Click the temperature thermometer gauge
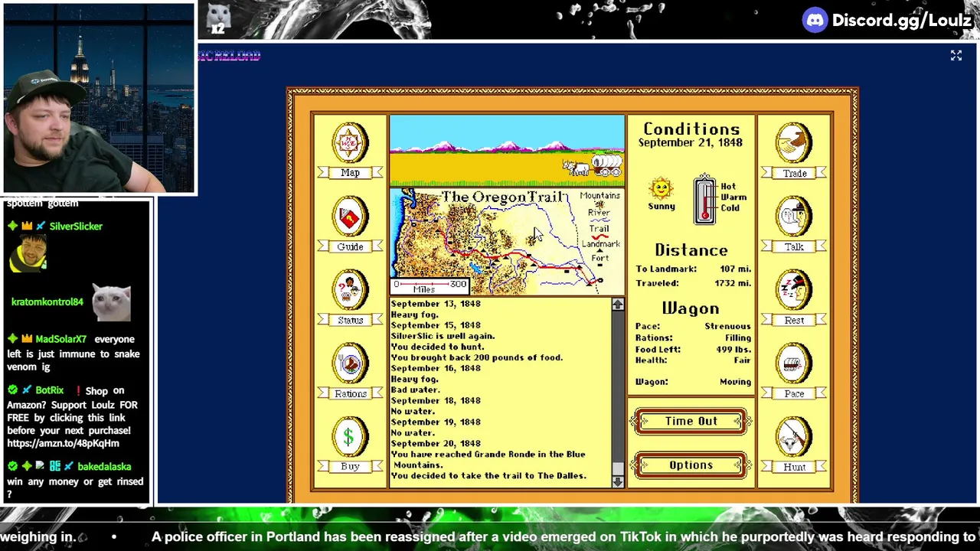This screenshot has width=980, height=551. (704, 200)
